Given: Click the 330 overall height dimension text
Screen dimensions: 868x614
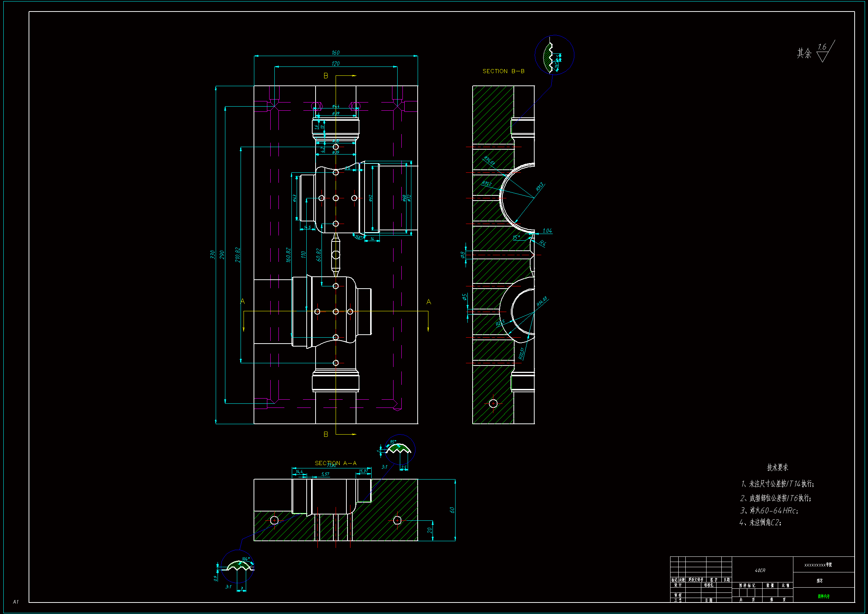Looking at the screenshot, I should (x=212, y=254).
